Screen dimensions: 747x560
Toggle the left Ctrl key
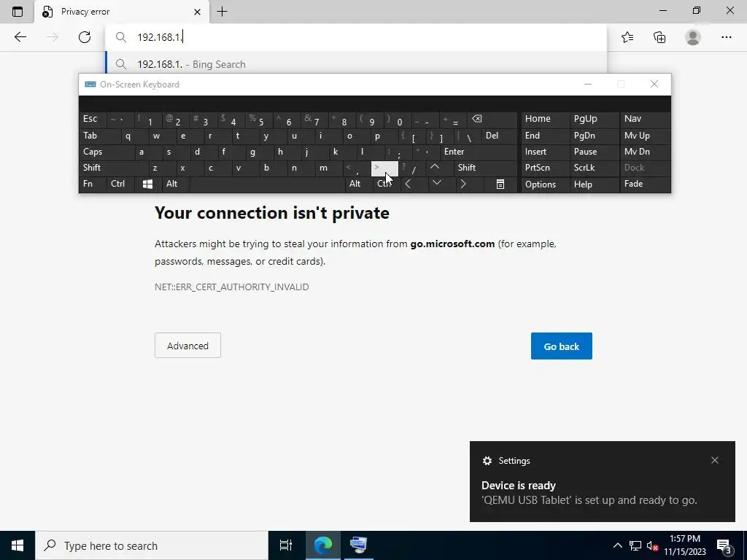(121, 184)
